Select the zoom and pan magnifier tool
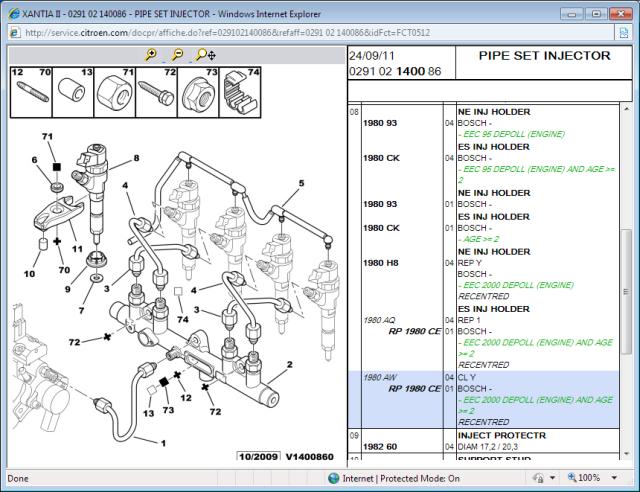640x492 pixels. [206, 54]
